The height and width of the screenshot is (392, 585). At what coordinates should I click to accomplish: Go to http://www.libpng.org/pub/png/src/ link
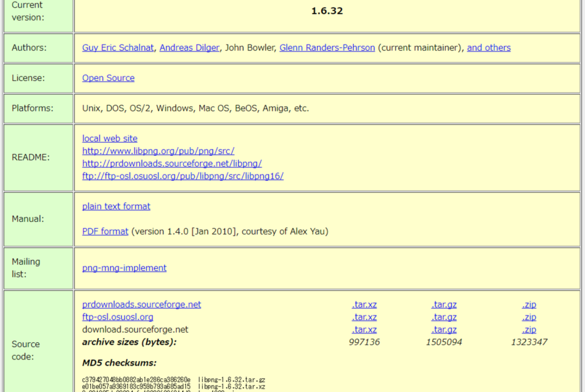[x=158, y=151]
